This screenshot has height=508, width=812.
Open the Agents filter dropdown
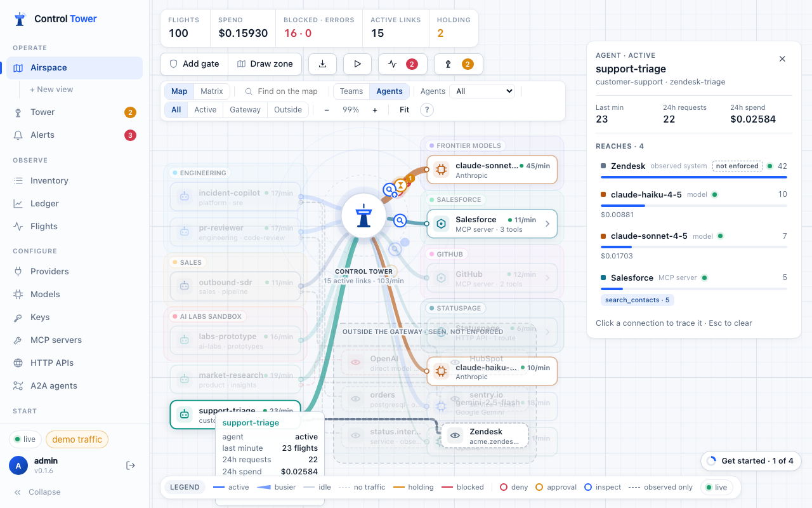(482, 91)
